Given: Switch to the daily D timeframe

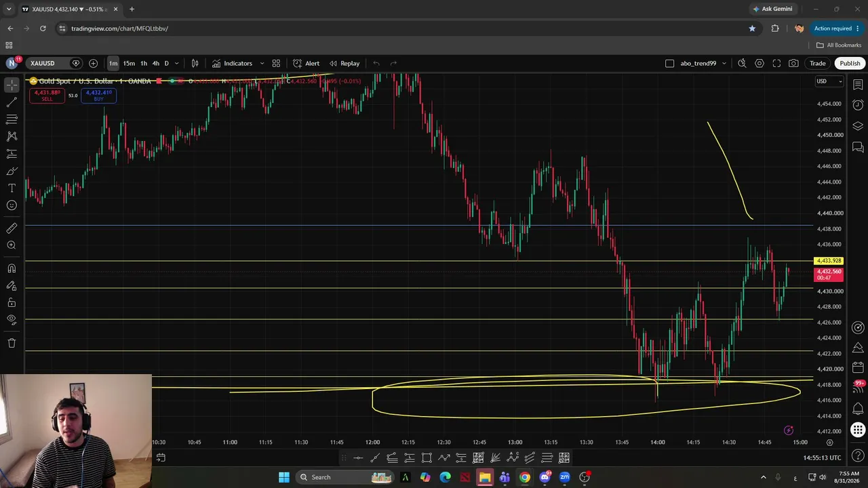Looking at the screenshot, I should [x=166, y=63].
